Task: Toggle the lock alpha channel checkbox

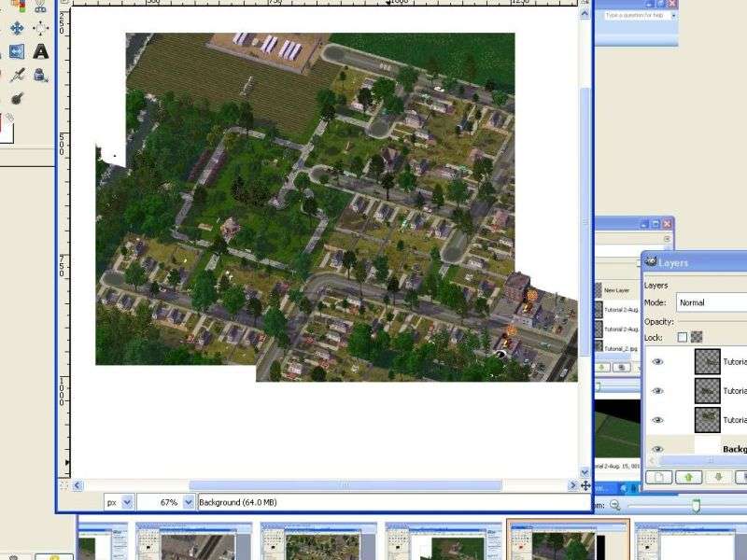Action: coord(697,337)
